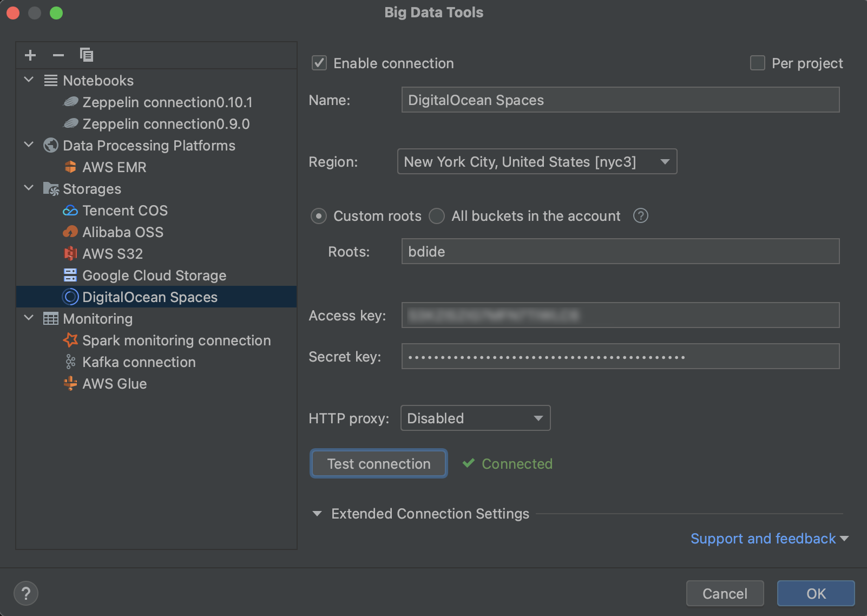The height and width of the screenshot is (616, 867).
Task: Enable the Per project checkbox
Action: (758, 63)
